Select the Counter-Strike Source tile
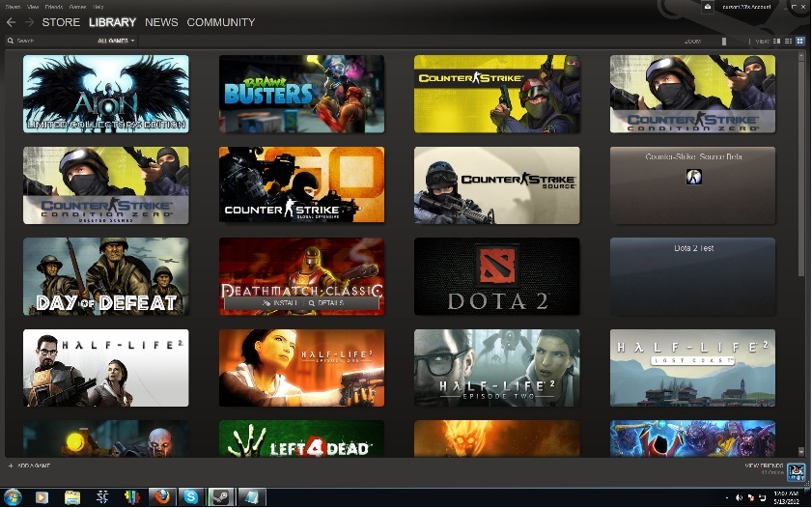812x508 pixels. pyautogui.click(x=496, y=185)
